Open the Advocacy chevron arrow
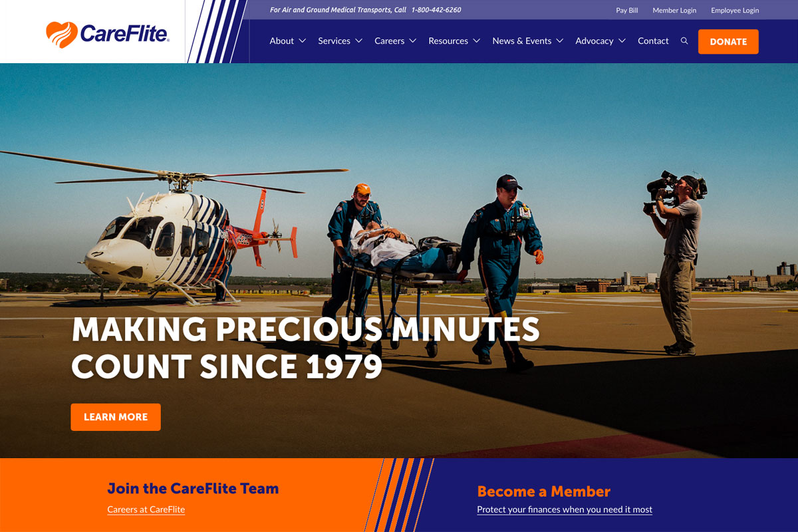Screen dimensions: 798x532 [622, 41]
